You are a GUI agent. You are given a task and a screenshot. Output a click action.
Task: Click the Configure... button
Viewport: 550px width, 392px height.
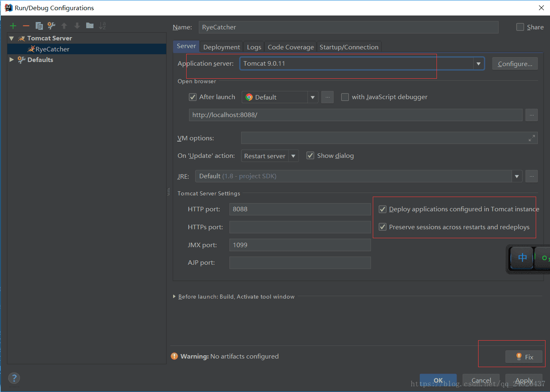(x=515, y=64)
